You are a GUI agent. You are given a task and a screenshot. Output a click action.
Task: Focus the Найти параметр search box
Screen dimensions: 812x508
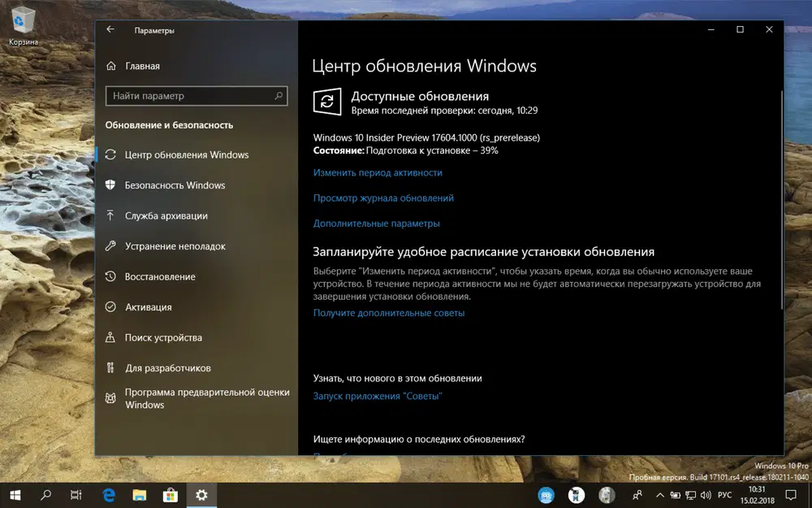pyautogui.click(x=197, y=96)
